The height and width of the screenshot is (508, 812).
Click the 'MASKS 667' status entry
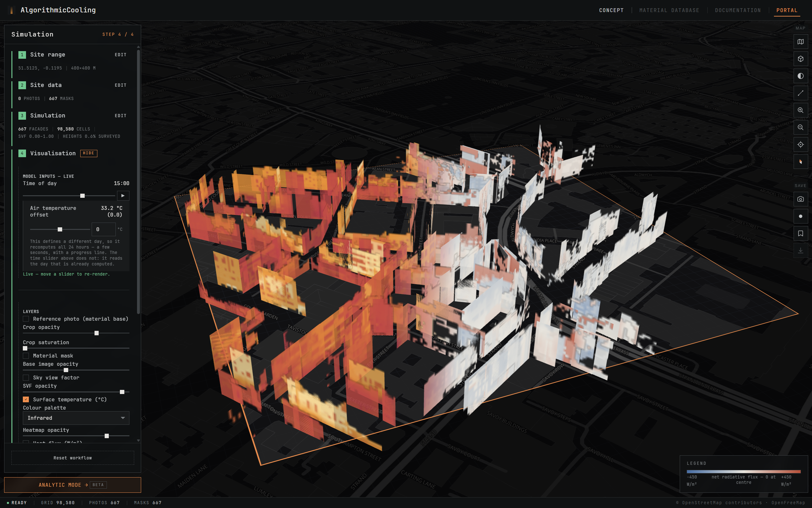[x=147, y=503]
